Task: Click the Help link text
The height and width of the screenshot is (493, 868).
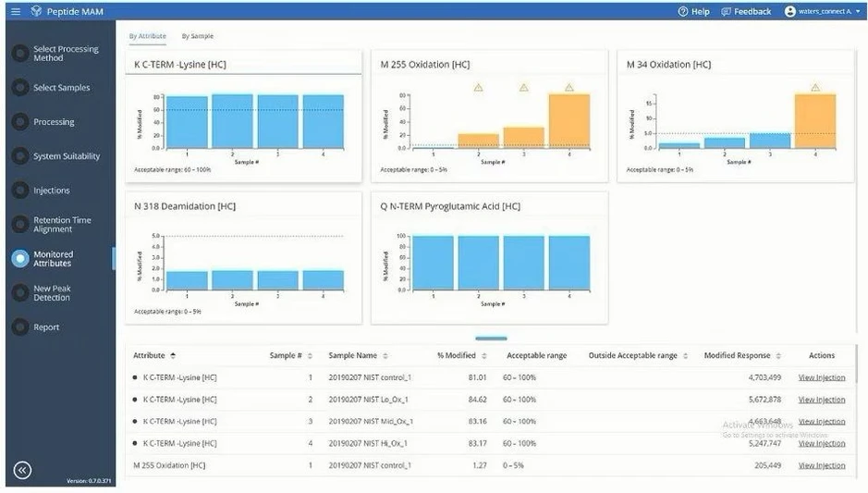Action: pyautogui.click(x=701, y=12)
